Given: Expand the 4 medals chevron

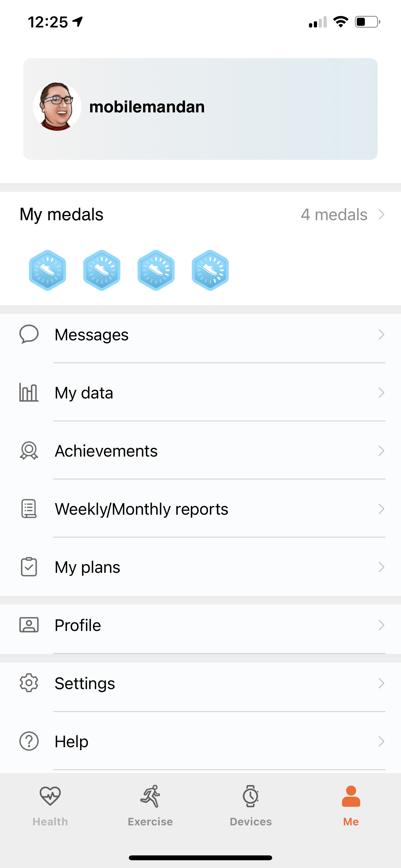Looking at the screenshot, I should coord(381,215).
